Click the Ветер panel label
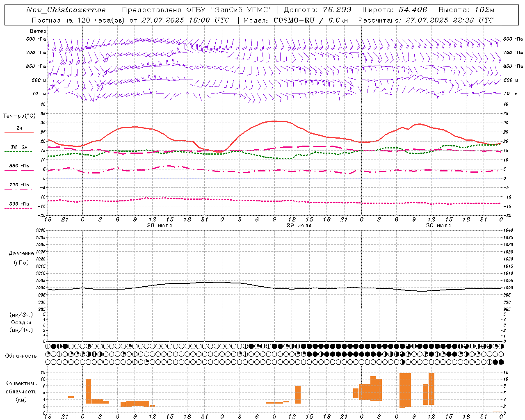Image resolution: width=525 pixels, height=420 pixels. pos(38,31)
